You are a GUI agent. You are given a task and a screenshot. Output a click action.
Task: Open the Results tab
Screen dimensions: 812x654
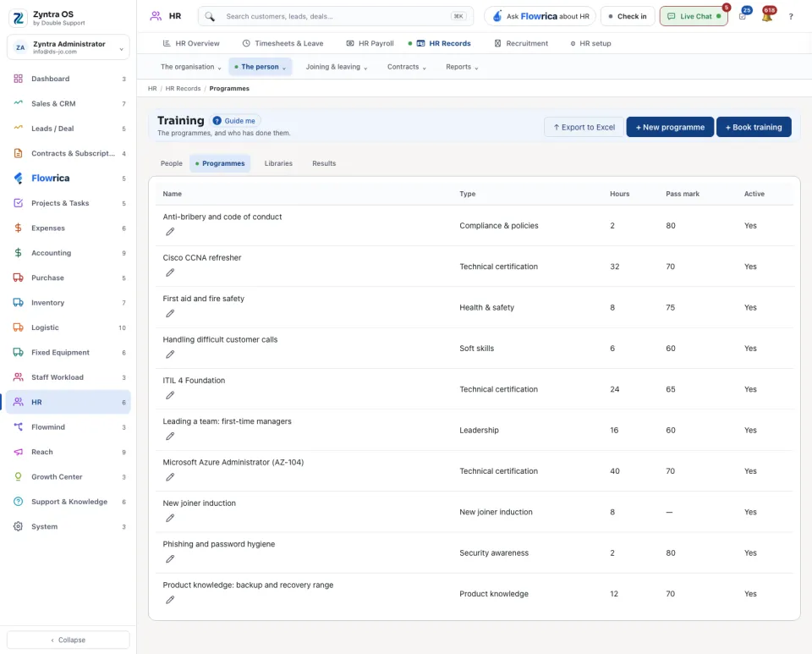pos(324,163)
